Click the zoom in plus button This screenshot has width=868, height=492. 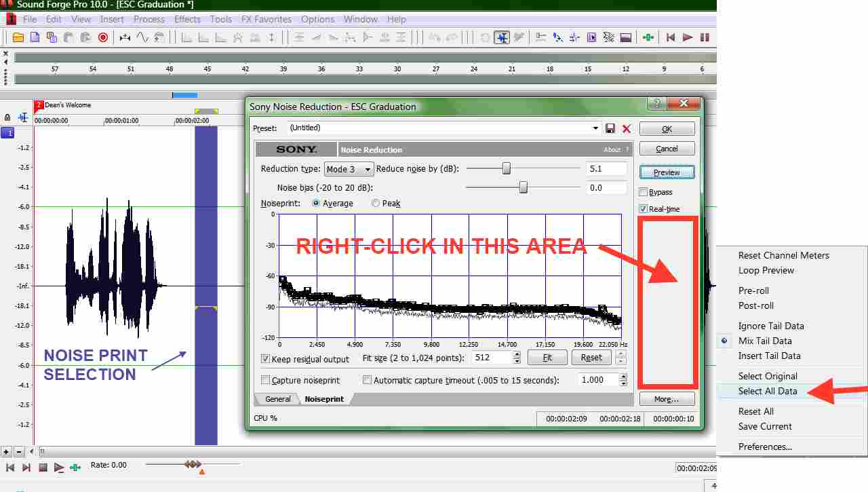point(6,451)
